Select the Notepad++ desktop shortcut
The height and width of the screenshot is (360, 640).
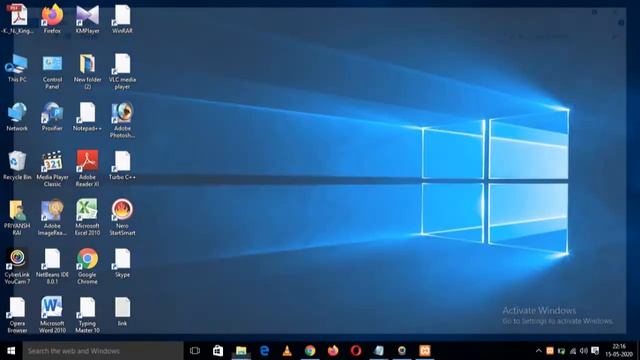(x=87, y=116)
